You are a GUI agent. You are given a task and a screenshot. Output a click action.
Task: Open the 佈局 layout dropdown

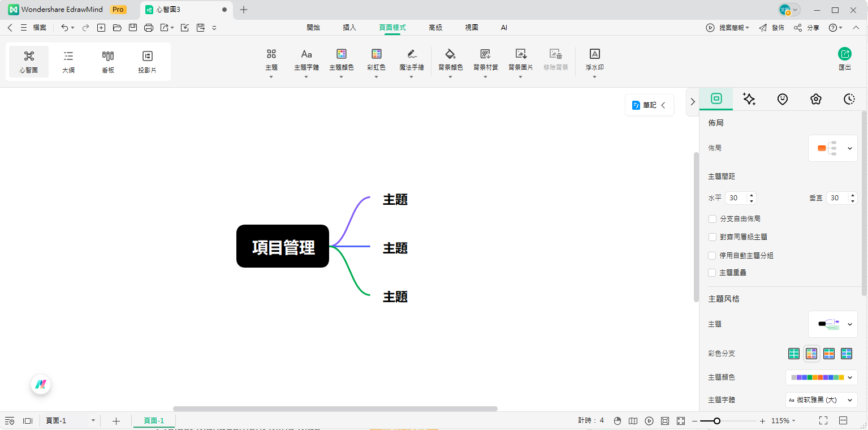click(832, 148)
